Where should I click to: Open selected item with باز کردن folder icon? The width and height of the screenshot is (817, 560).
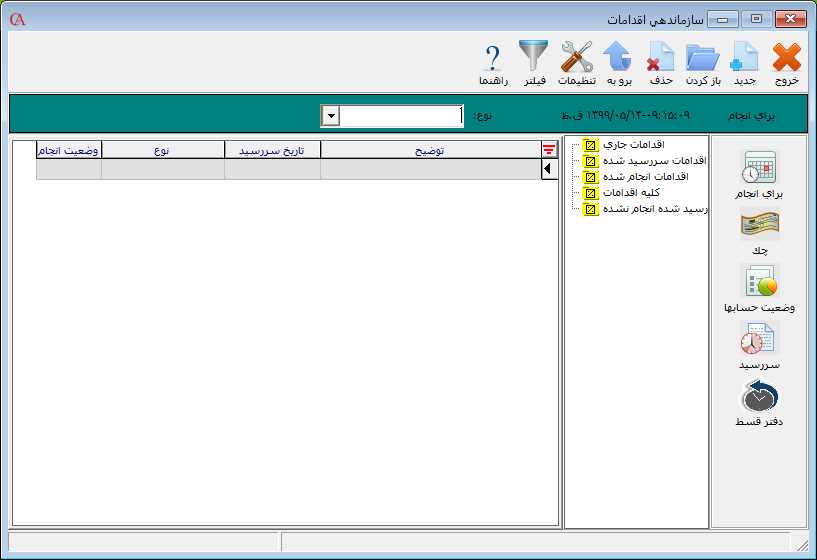point(702,57)
